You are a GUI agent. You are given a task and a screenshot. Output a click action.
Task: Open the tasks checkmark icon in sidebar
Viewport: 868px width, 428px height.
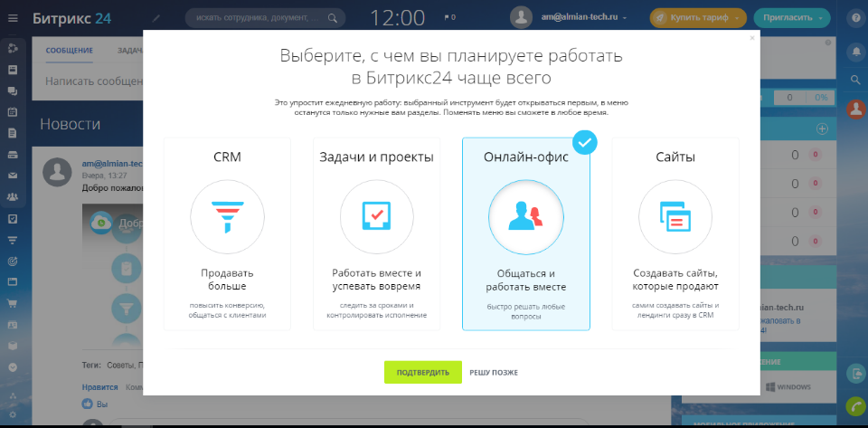click(13, 218)
